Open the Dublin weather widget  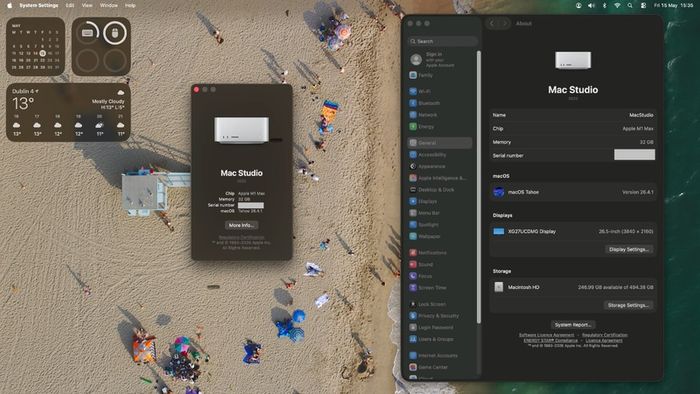coord(68,112)
